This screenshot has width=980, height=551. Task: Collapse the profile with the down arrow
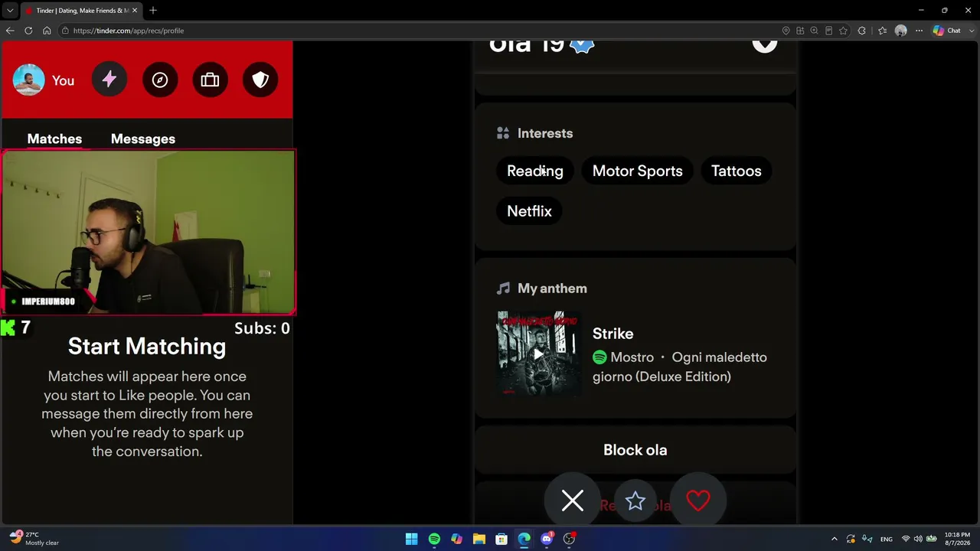point(764,44)
